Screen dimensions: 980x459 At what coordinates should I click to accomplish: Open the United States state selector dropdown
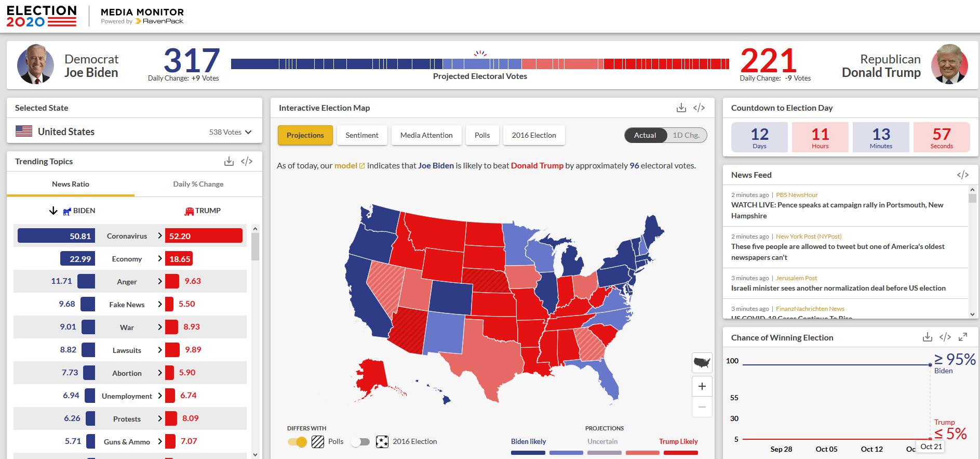(248, 132)
